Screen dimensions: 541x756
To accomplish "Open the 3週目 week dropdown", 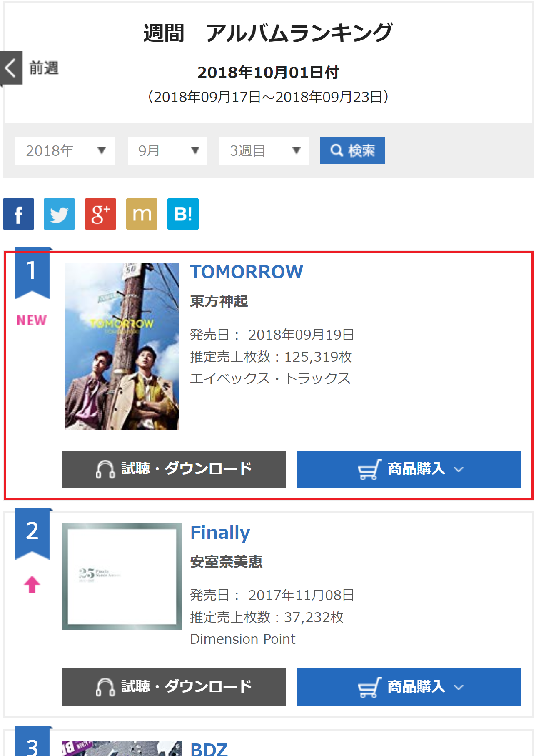I will (264, 151).
